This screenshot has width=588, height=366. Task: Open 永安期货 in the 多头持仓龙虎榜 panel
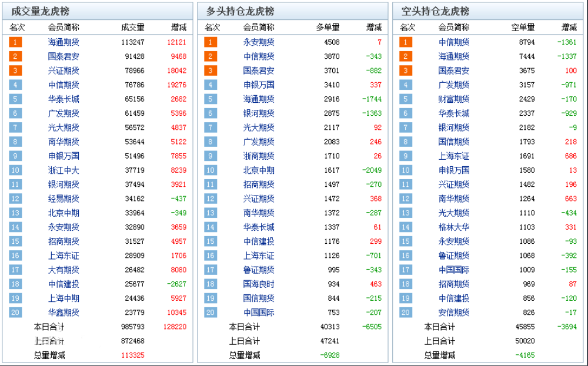259,42
